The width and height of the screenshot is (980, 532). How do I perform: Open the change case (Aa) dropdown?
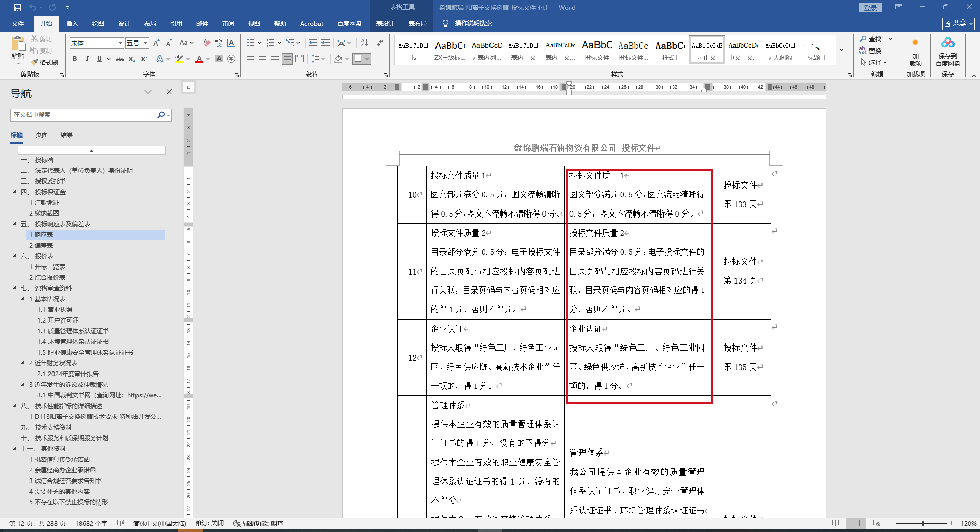(186, 43)
